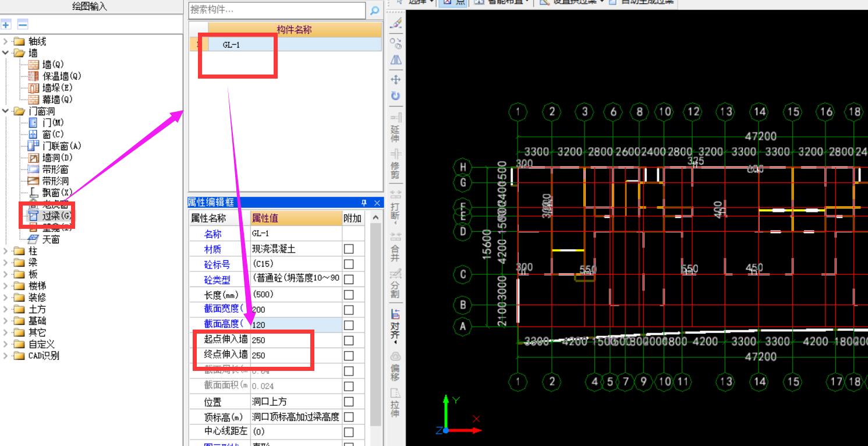The width and height of the screenshot is (868, 446).
Task: Click the expand-all plus button
Action: pos(6,24)
